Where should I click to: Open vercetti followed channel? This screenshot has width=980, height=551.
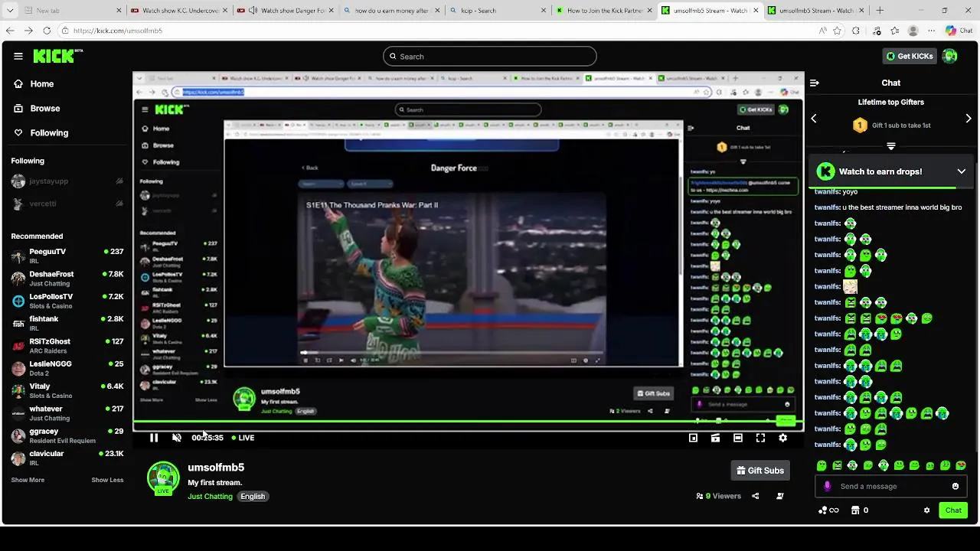[x=67, y=204]
